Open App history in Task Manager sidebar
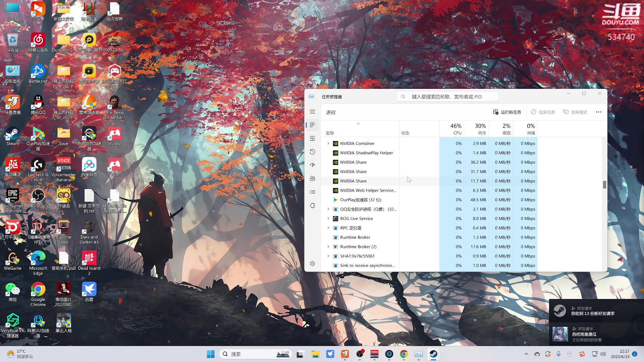The width and height of the screenshot is (644, 362). 312,152
